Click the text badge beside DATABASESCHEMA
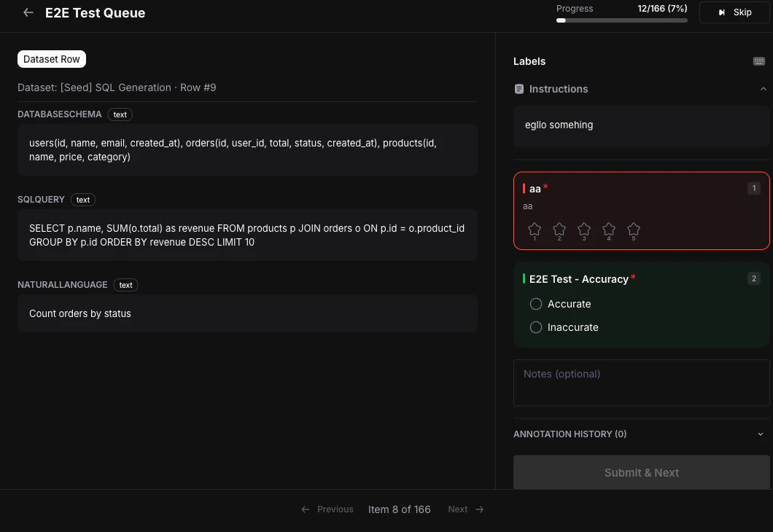This screenshot has height=532, width=773. (x=120, y=114)
